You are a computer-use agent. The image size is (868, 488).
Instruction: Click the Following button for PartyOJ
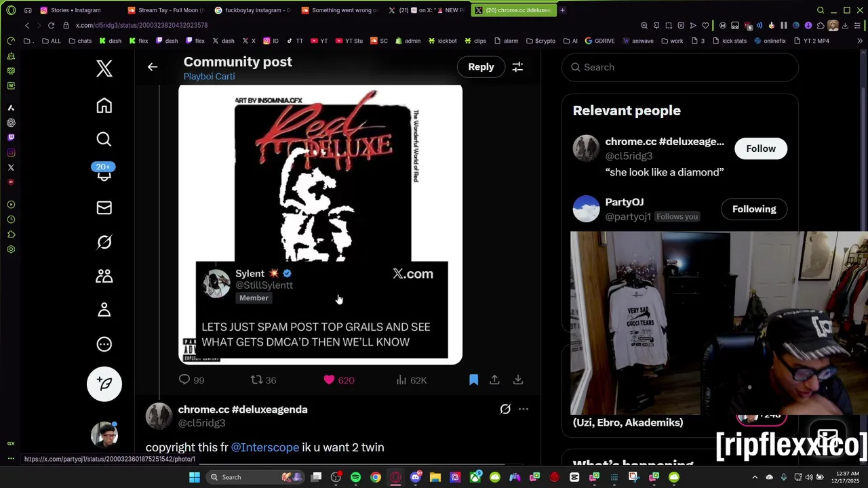(x=754, y=209)
